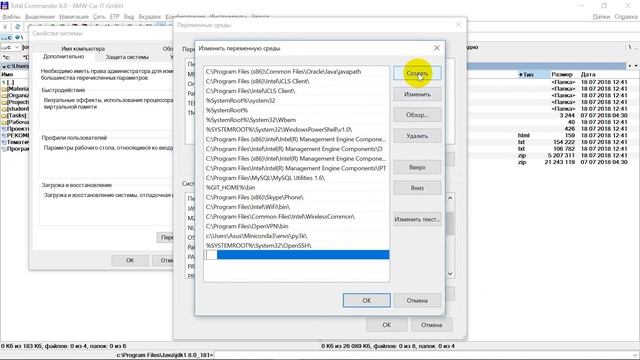Click OK in the Свойства системы window

pyautogui.click(x=130, y=260)
